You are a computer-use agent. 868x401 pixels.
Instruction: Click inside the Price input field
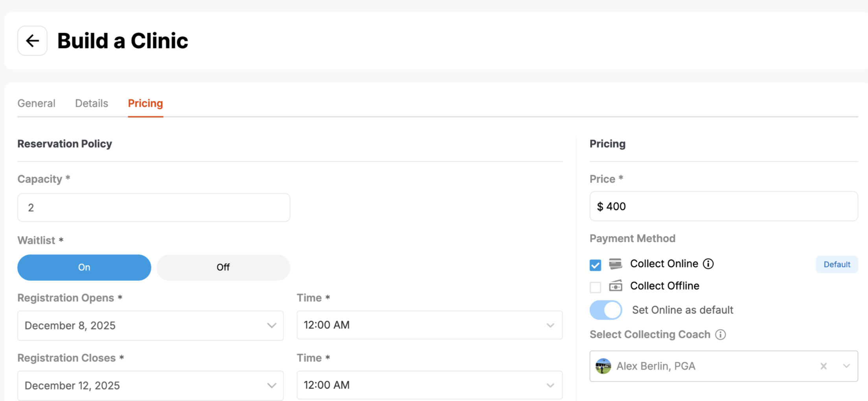coord(723,206)
